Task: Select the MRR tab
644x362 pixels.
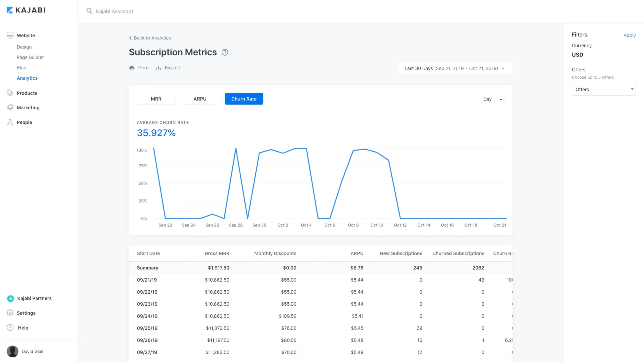Action: click(x=156, y=99)
